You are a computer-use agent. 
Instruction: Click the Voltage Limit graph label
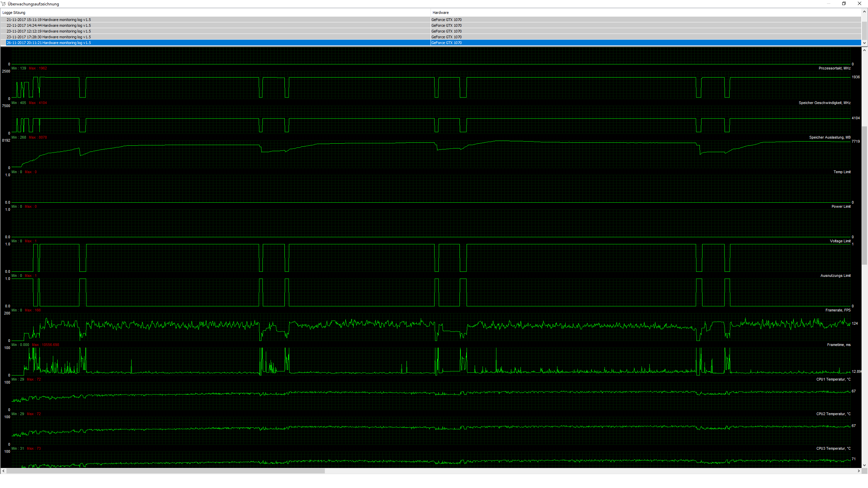(x=840, y=241)
